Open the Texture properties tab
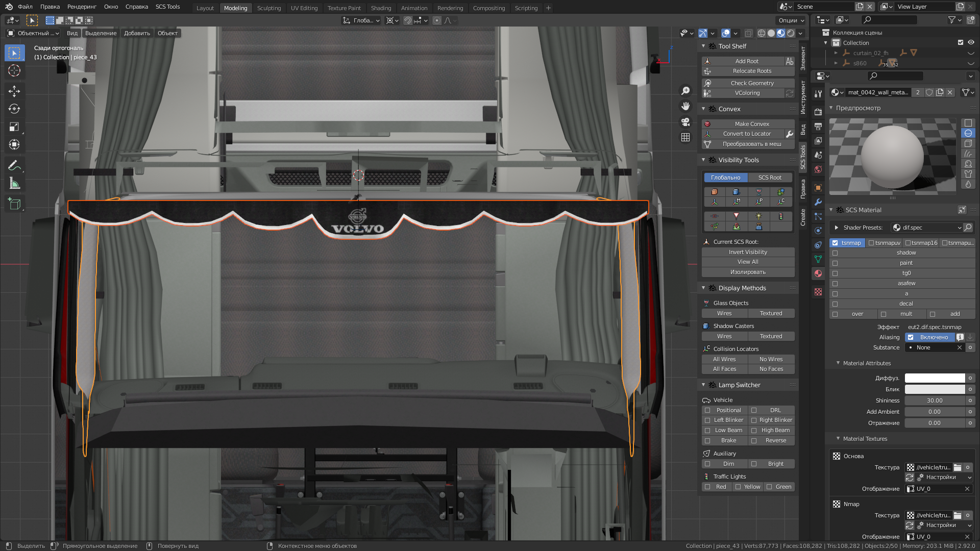 pyautogui.click(x=818, y=292)
